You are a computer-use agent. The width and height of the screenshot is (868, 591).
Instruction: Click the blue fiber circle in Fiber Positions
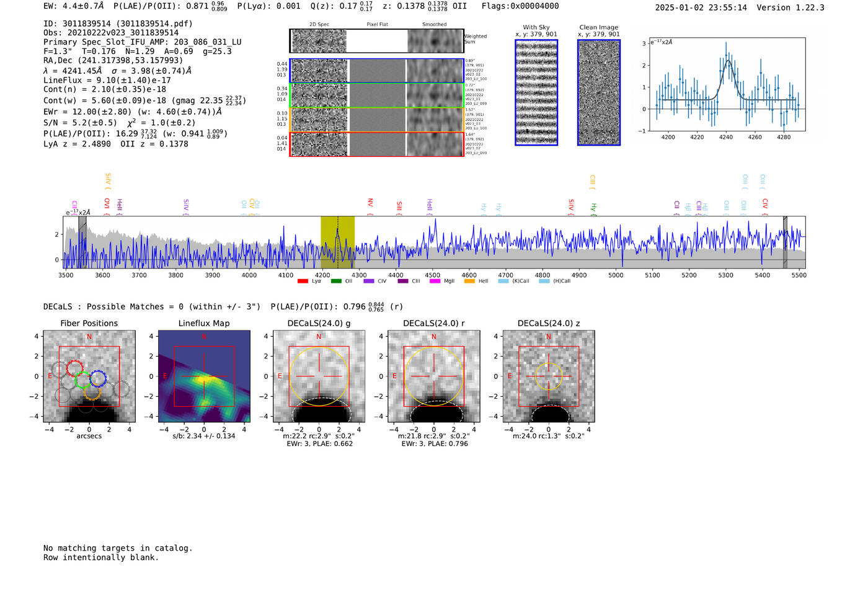tap(98, 378)
